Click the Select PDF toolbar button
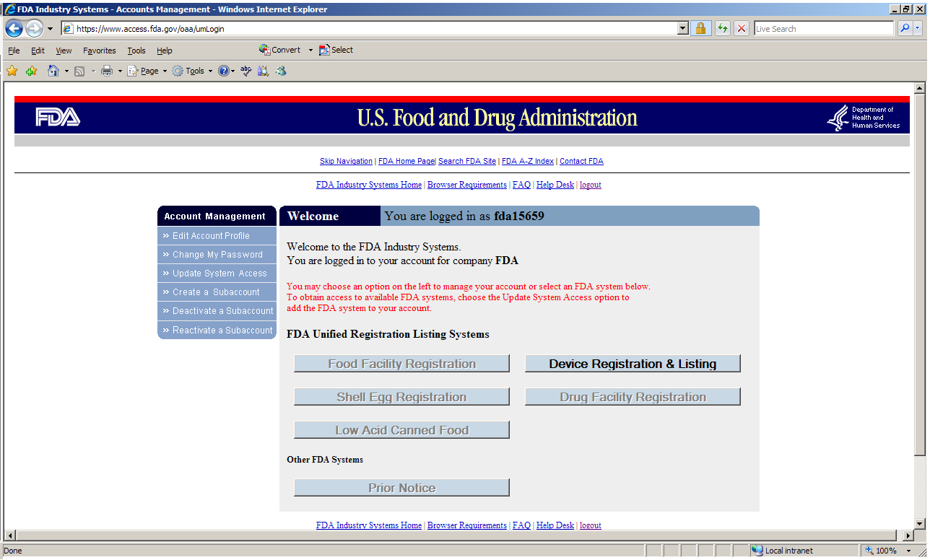Viewport: 930px width, 560px height. click(x=336, y=50)
